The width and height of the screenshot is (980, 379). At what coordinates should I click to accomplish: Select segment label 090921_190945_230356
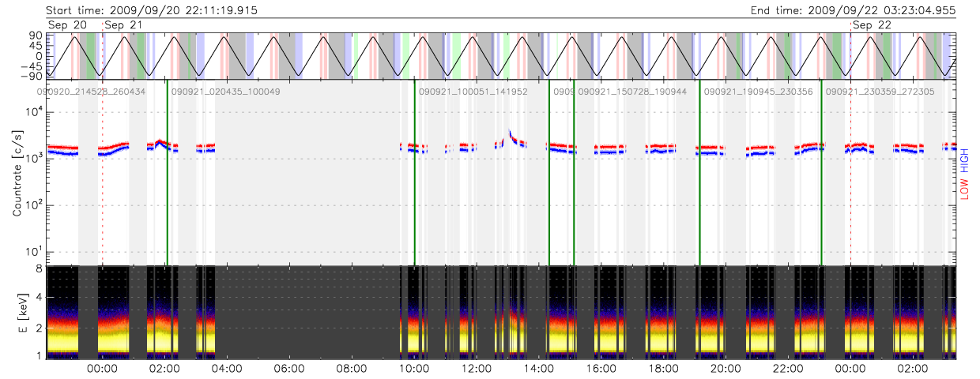[x=758, y=92]
